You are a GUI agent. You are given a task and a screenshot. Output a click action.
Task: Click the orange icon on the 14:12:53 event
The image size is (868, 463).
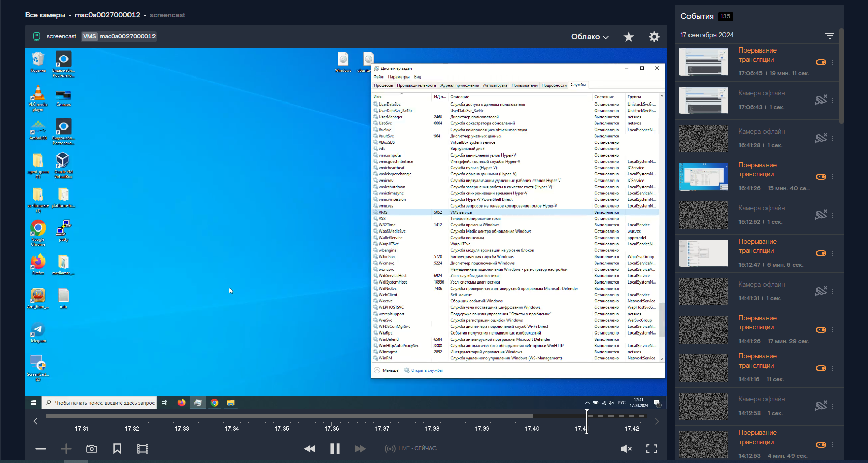click(821, 445)
